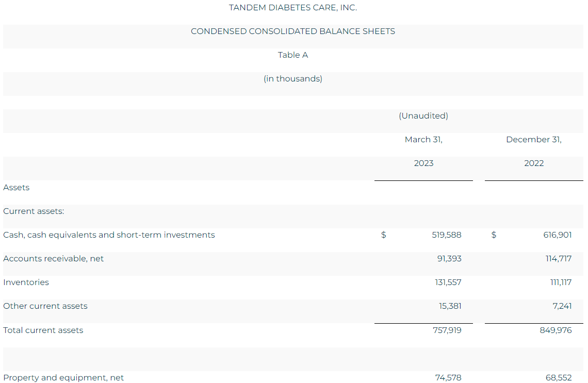This screenshot has height=383, width=588.
Task: Select inventories value 131,557
Action: coord(448,282)
